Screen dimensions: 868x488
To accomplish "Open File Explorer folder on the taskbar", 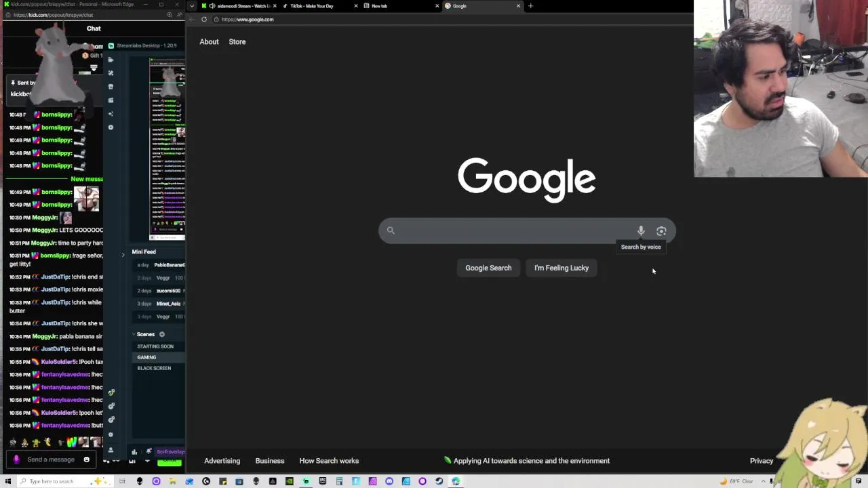I will coord(173,481).
